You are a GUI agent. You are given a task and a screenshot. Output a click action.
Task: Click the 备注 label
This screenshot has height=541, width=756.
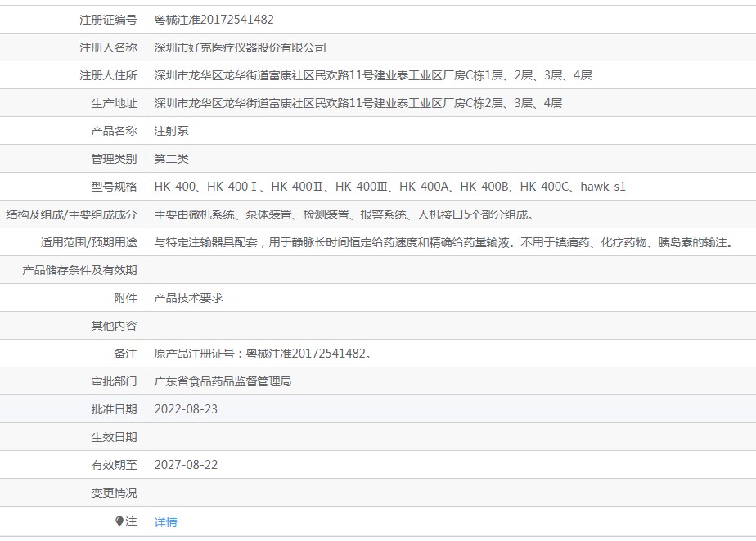pos(125,354)
